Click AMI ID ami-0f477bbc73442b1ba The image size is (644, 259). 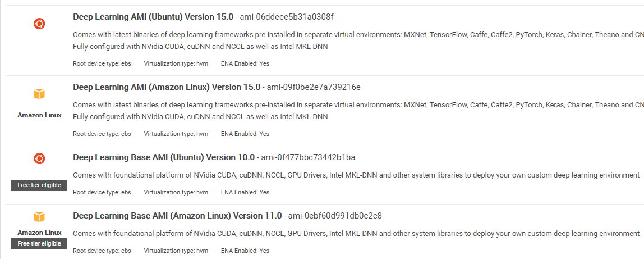tap(307, 157)
